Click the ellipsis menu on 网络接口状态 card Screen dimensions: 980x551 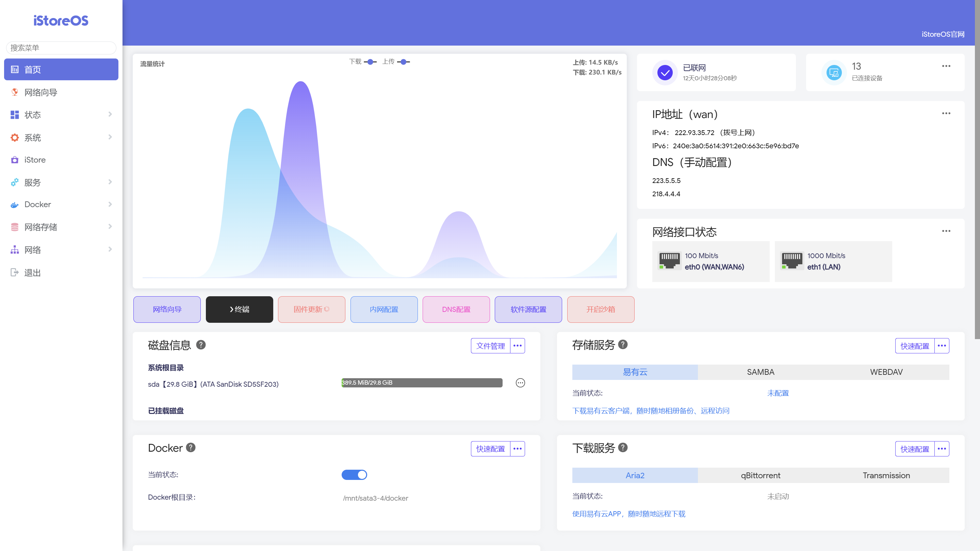947,231
